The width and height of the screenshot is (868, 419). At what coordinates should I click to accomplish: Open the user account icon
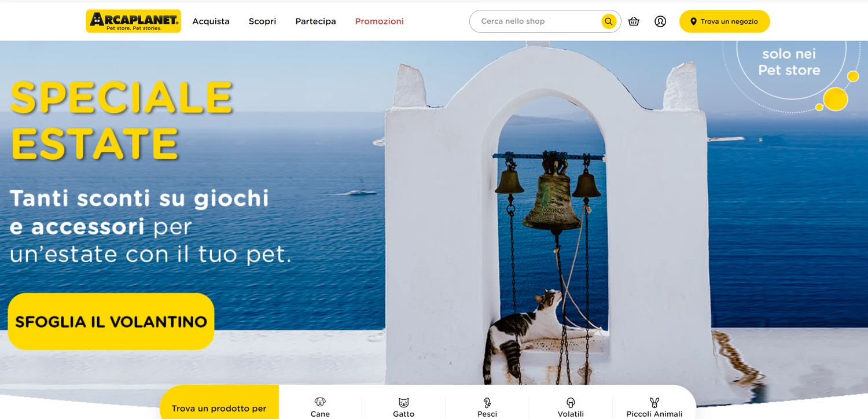click(660, 21)
